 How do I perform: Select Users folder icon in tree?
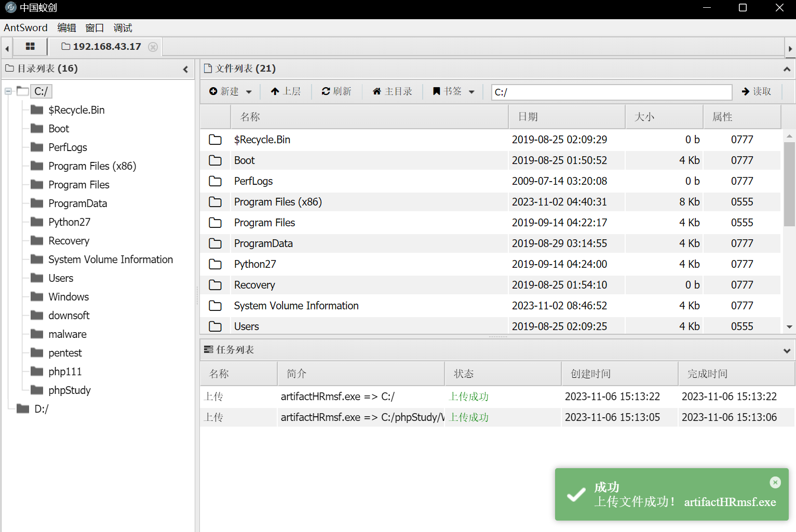click(x=37, y=278)
